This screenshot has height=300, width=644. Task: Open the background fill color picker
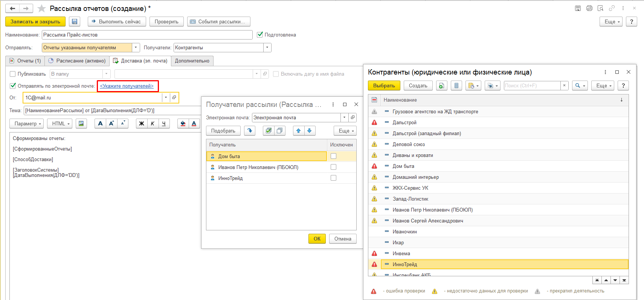pos(183,123)
